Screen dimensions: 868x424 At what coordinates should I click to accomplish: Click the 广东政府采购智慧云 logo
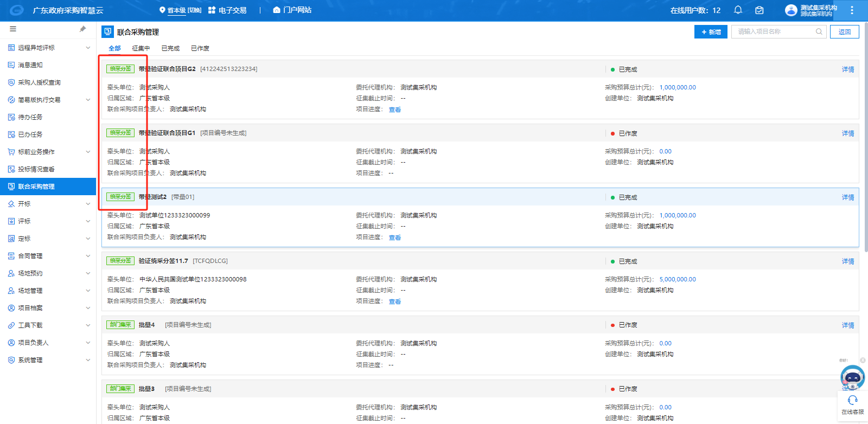(x=17, y=10)
